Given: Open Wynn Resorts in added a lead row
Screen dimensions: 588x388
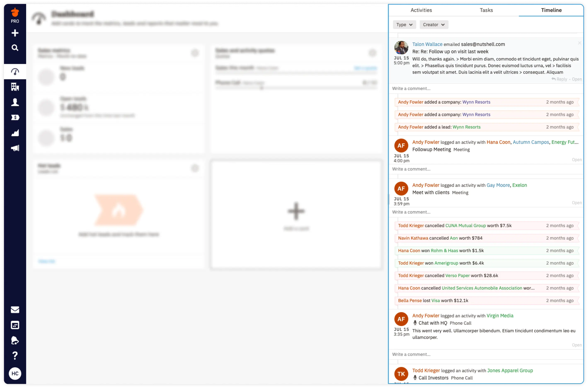Looking at the screenshot, I should click(x=466, y=127).
